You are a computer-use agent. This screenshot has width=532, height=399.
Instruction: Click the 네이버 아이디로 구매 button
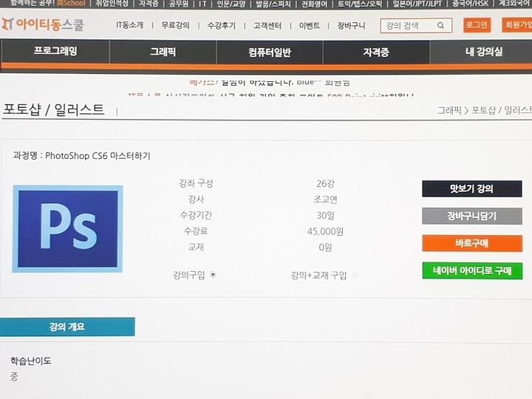pyautogui.click(x=472, y=270)
